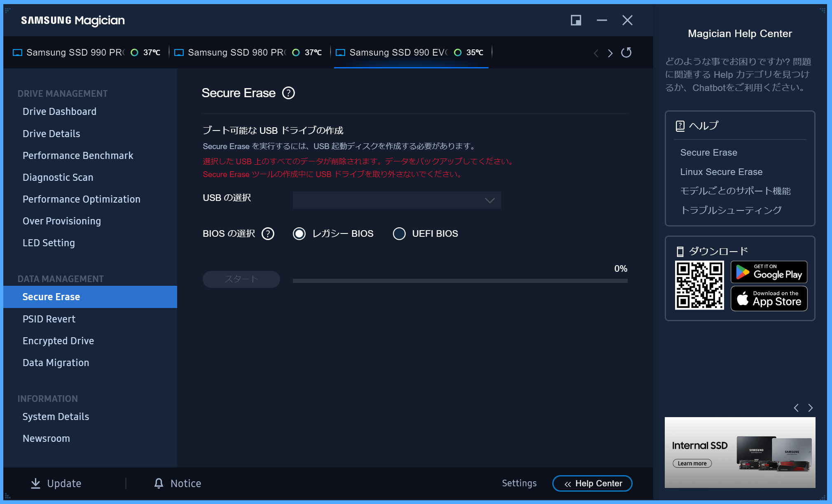Click the Notice bell icon
The width and height of the screenshot is (832, 504).
click(x=159, y=483)
